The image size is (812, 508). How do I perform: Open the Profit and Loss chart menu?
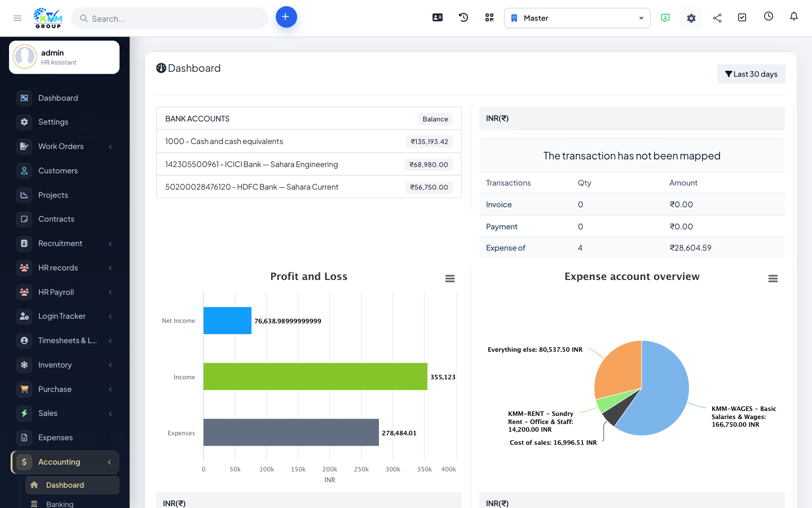click(450, 279)
